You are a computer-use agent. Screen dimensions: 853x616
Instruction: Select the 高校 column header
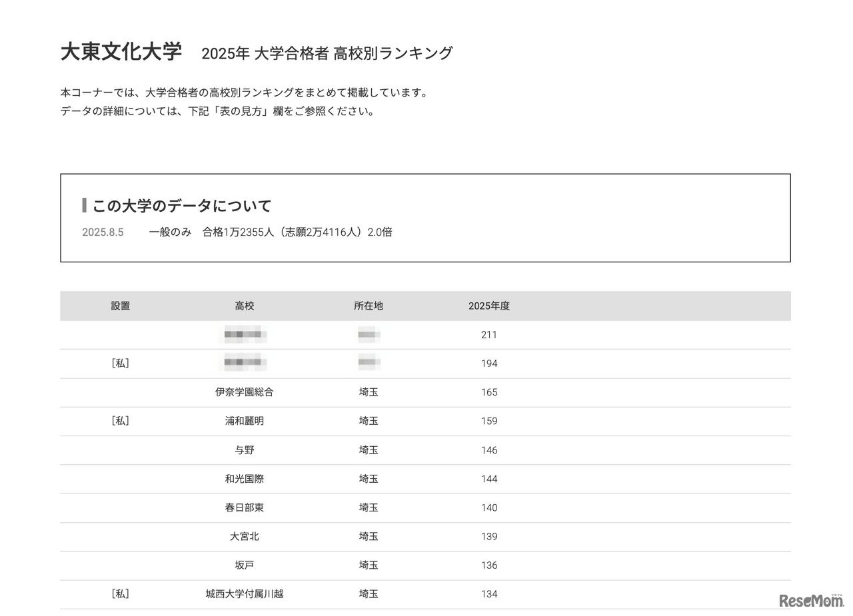[x=245, y=306]
